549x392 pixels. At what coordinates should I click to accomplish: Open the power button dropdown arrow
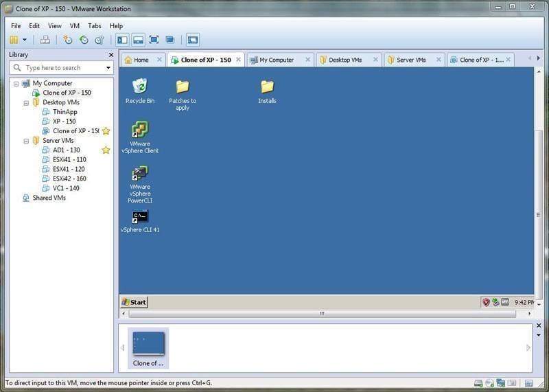25,40
